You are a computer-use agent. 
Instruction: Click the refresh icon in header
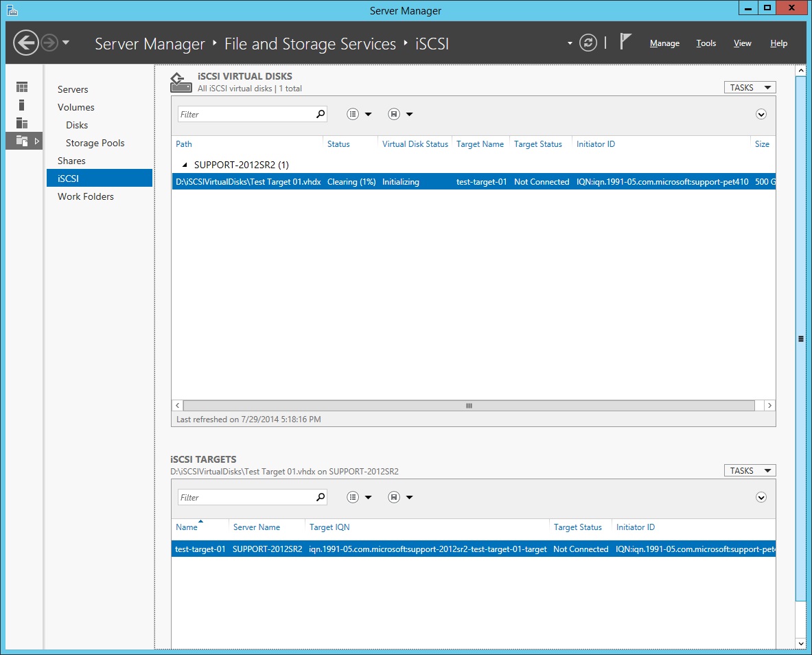click(x=588, y=43)
